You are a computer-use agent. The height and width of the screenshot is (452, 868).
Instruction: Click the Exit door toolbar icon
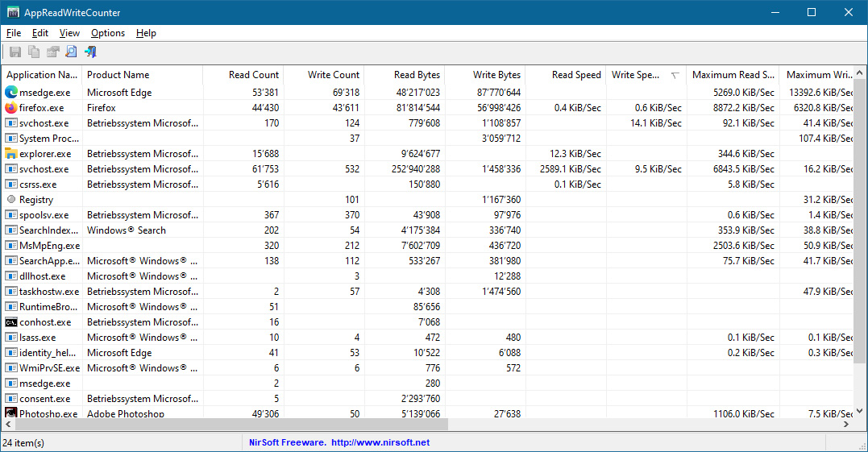pos(90,52)
